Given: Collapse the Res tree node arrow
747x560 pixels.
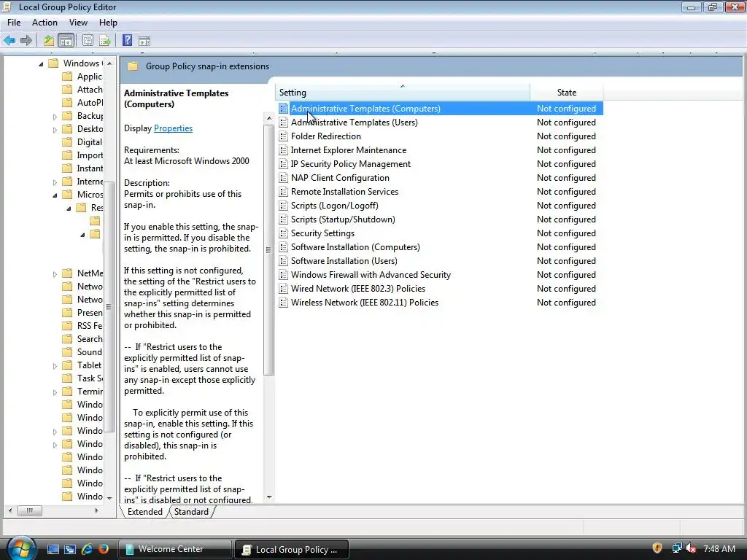Looking at the screenshot, I should pos(69,208).
